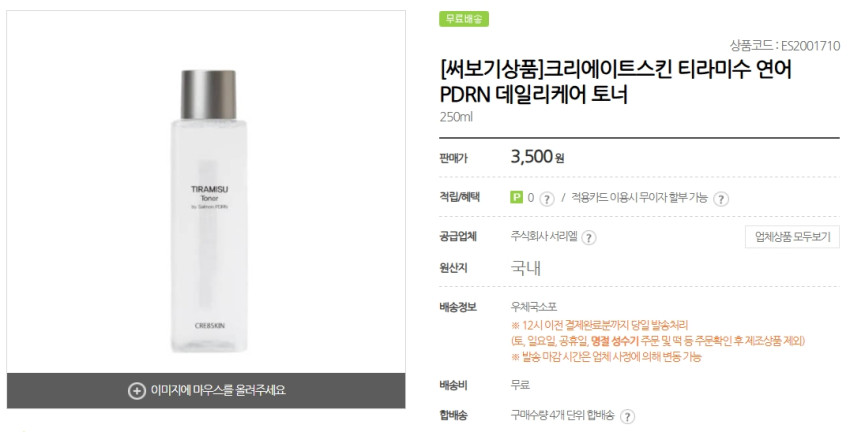Click the help icon next to point 0

[547, 199]
